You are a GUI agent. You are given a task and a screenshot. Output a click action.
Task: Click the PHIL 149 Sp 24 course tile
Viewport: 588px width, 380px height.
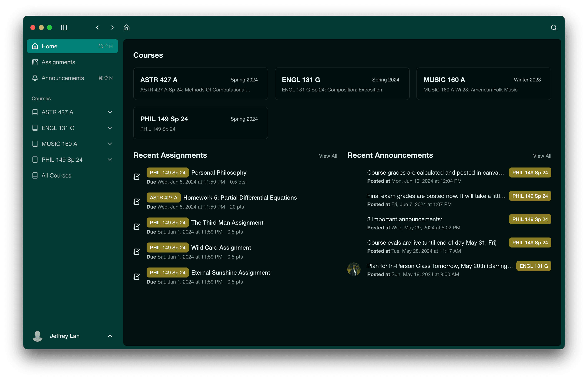(x=200, y=123)
